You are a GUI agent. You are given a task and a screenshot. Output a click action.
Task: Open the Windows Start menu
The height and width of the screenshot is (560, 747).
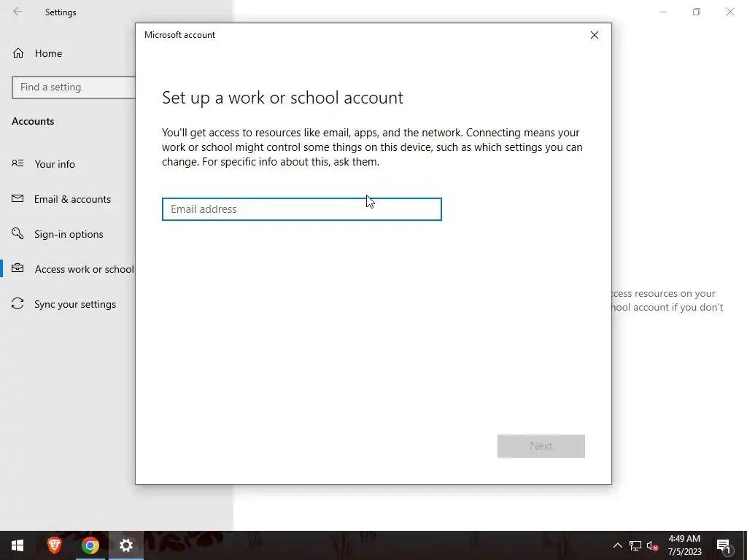tap(18, 545)
